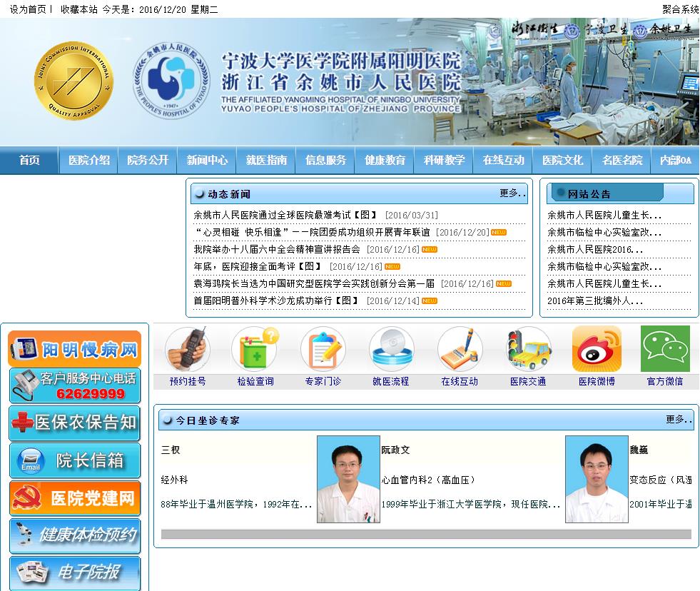Open the 院务公开 menu item

coord(148,160)
